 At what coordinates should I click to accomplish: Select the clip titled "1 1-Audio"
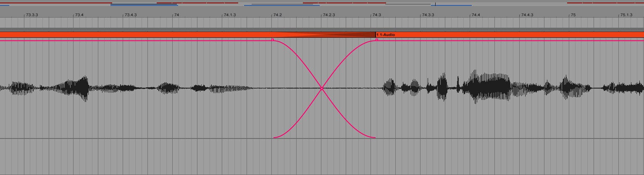click(510, 34)
